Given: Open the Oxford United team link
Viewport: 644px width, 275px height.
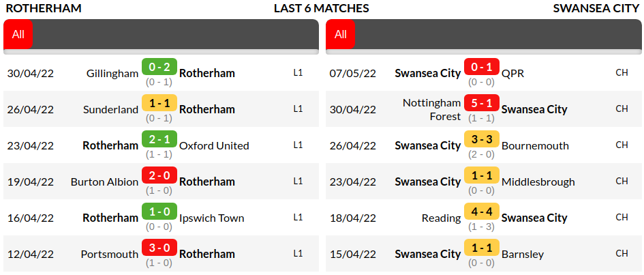Looking at the screenshot, I should click(x=214, y=145).
